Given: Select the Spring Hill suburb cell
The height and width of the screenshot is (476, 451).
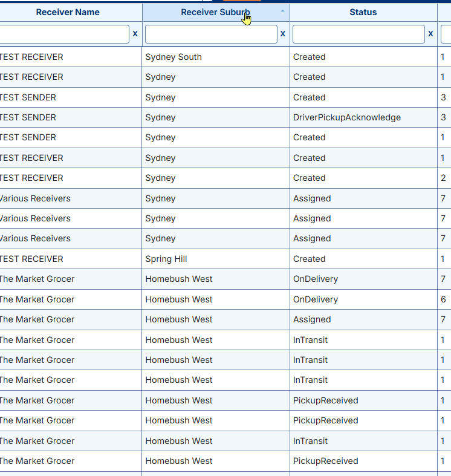Looking at the screenshot, I should point(166,259).
